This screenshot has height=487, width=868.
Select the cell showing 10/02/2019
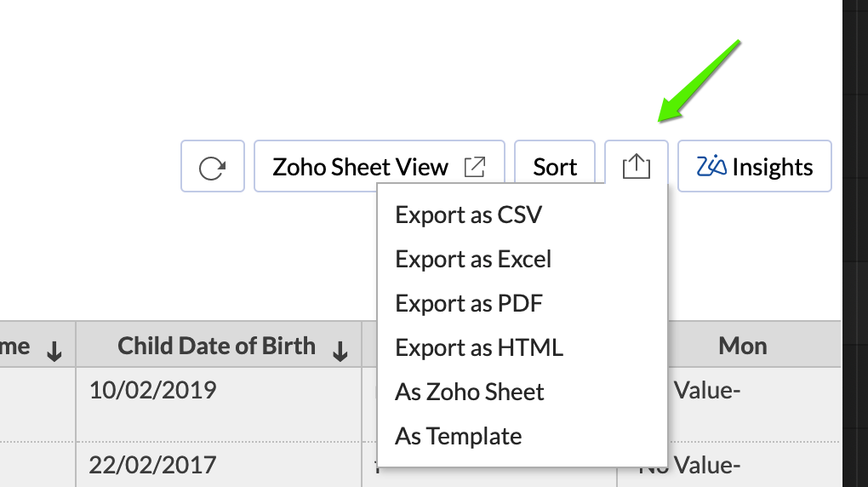(x=219, y=404)
